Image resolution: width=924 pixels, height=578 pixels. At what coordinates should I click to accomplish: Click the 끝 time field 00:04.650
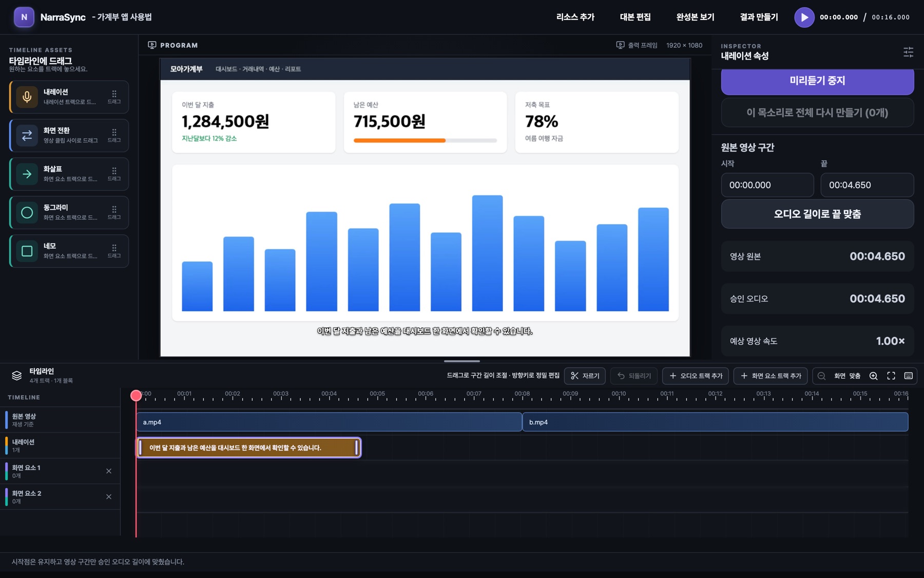(867, 185)
